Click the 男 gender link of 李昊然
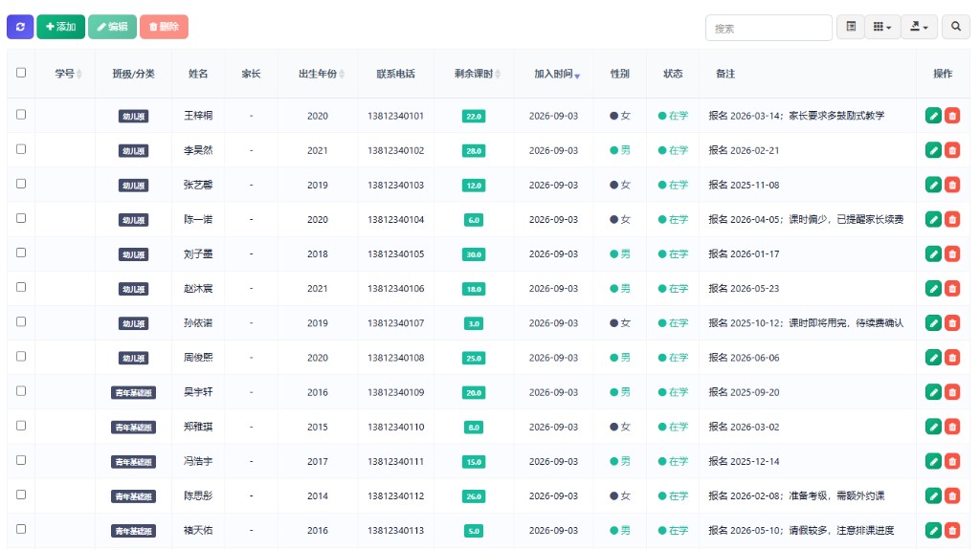The height and width of the screenshot is (550, 980). pos(620,150)
